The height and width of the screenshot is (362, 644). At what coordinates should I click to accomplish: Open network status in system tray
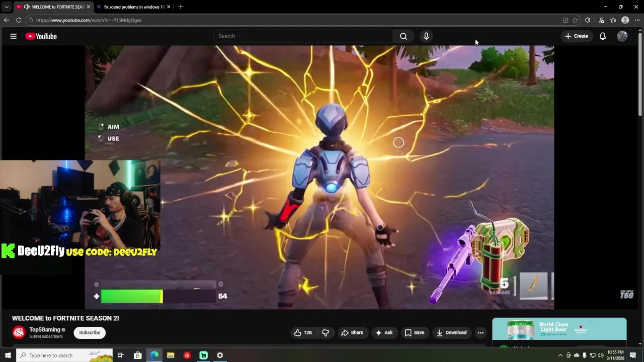point(592,355)
